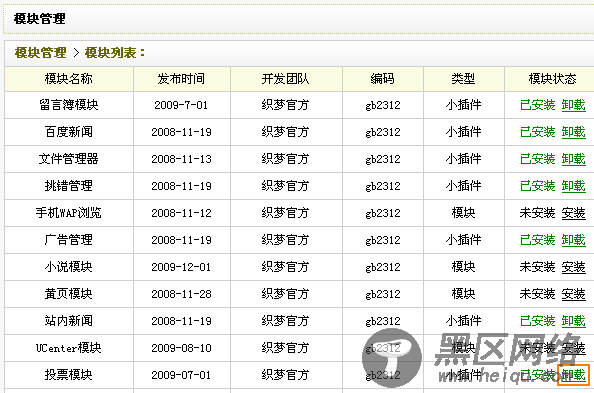Image resolution: width=594 pixels, height=393 pixels.
Task: Select the UCenter模块 name cell
Action: click(x=69, y=348)
